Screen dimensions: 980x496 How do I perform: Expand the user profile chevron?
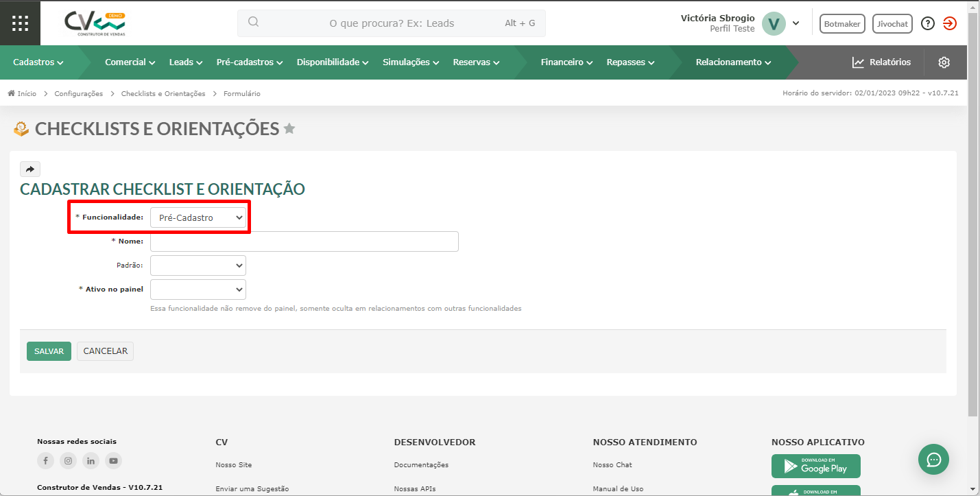click(796, 23)
